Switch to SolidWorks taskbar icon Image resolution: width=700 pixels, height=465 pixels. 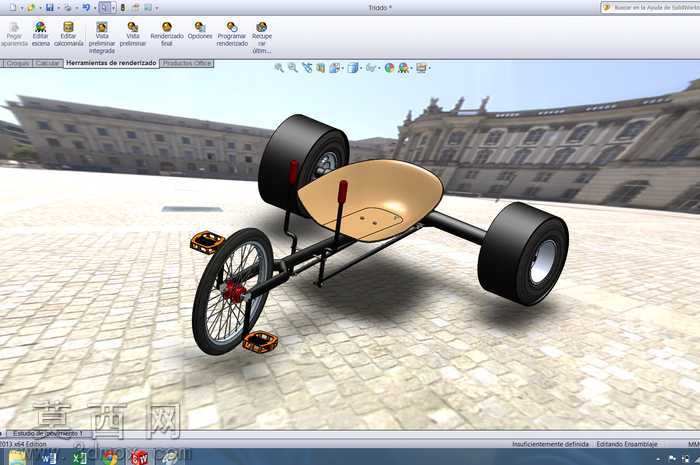pyautogui.click(x=139, y=457)
